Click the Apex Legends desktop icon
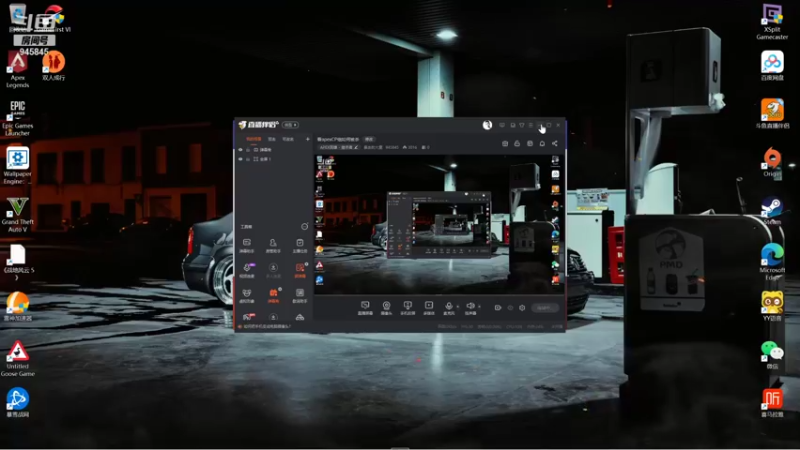800x450 pixels. pyautogui.click(x=17, y=70)
